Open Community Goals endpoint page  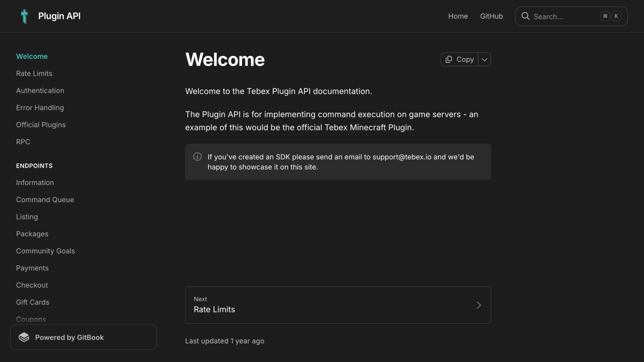point(46,251)
